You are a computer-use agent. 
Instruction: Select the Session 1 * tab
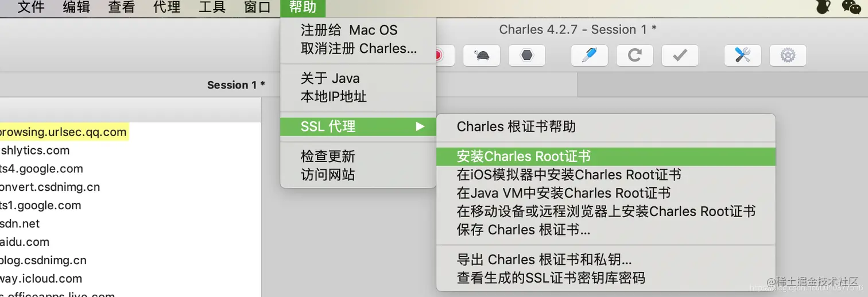[x=236, y=85]
